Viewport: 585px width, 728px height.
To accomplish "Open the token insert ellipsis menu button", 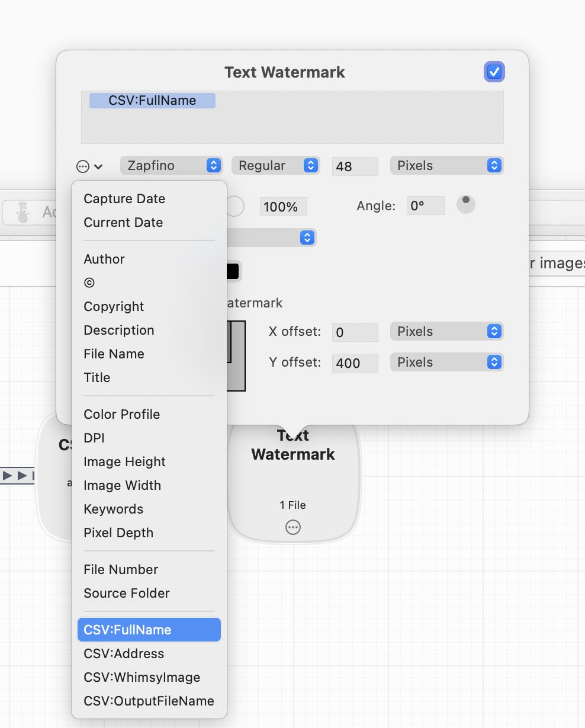I will (x=89, y=166).
